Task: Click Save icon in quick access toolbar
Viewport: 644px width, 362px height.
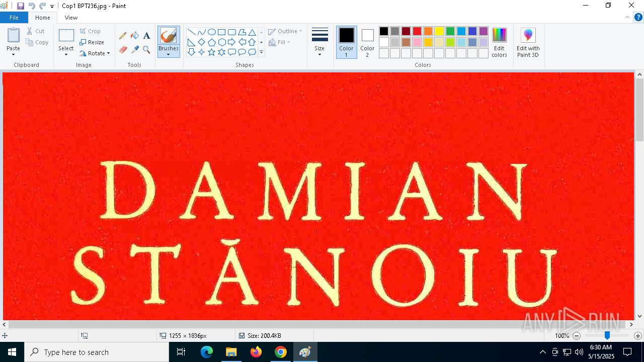Action: pos(21,6)
